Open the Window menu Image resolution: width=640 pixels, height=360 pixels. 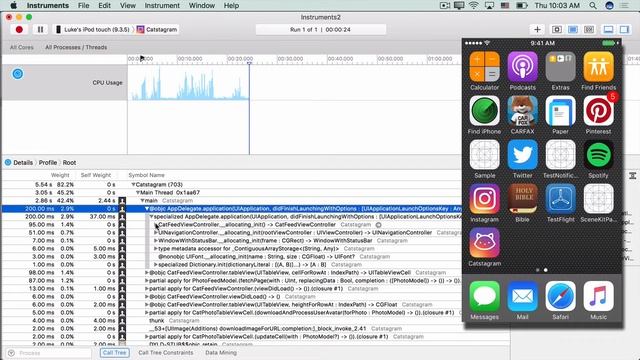pos(202,5)
